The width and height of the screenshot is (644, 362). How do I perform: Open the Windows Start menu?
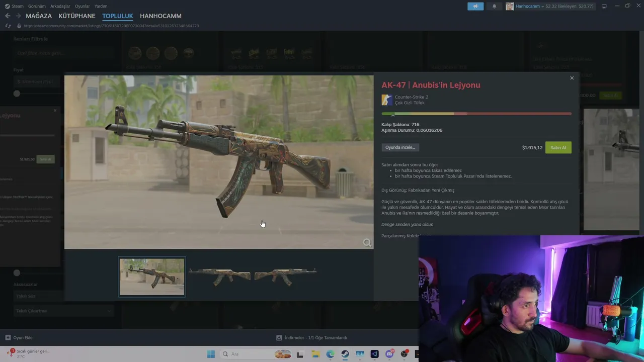(211, 354)
